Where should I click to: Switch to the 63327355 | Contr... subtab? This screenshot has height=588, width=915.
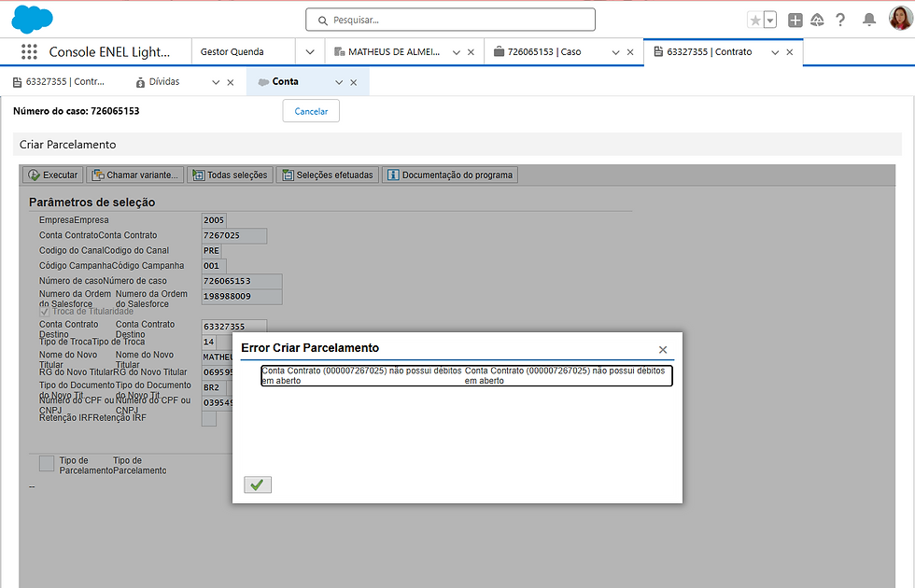[59, 82]
